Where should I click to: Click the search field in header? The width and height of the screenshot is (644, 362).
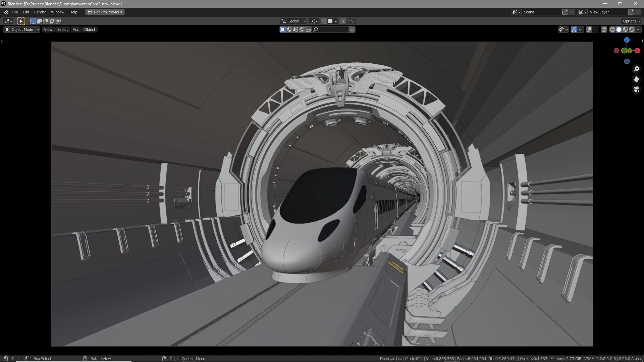pos(330,29)
